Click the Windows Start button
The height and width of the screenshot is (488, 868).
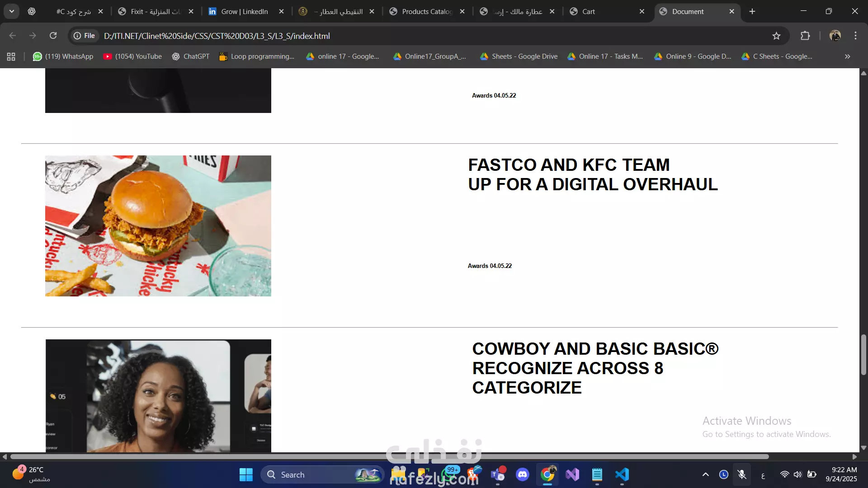pos(246,474)
